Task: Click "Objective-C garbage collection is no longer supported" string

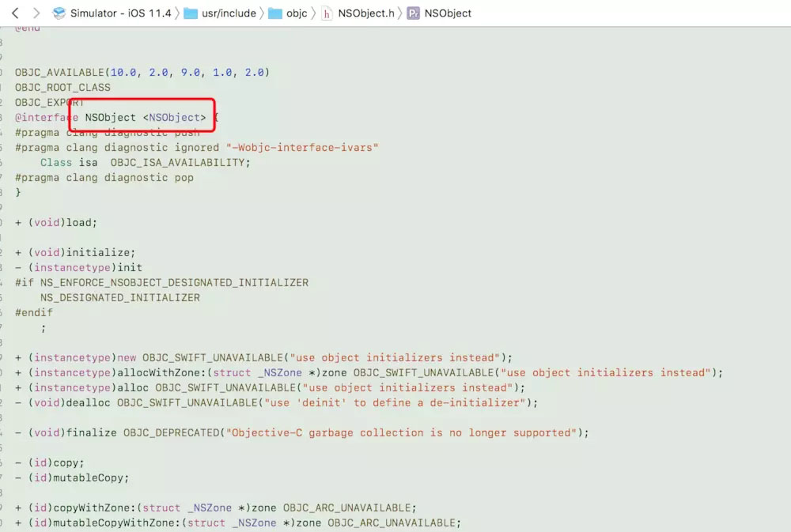Action: click(x=401, y=432)
